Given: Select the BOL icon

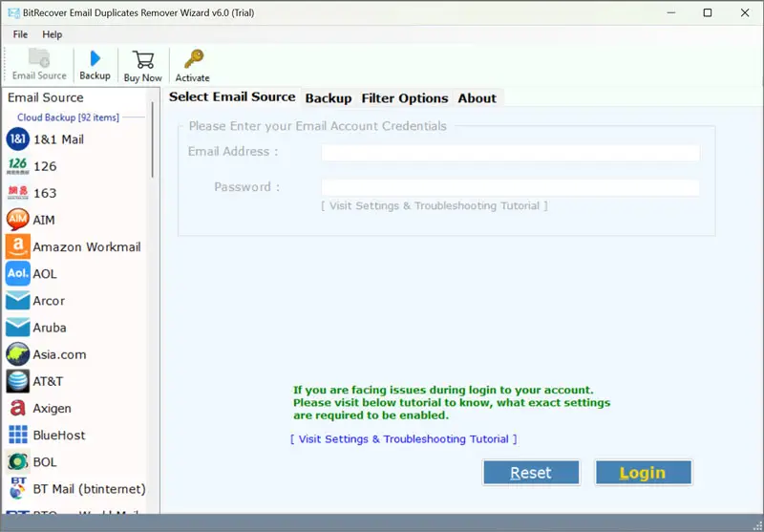Looking at the screenshot, I should pos(17,462).
